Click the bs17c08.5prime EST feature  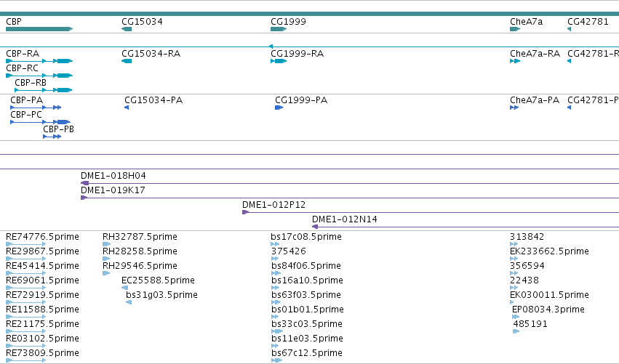(275, 245)
